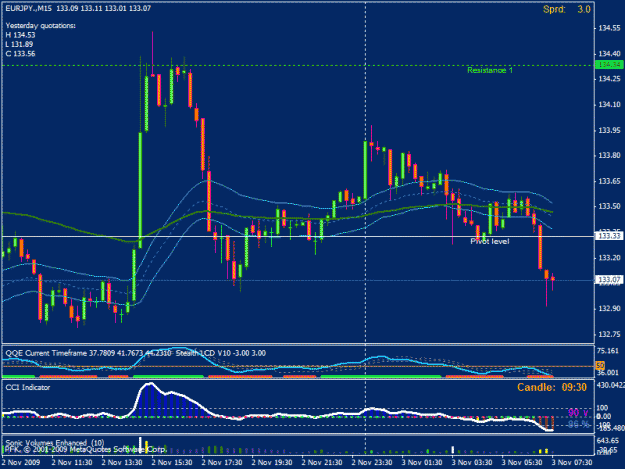Click the 643.65 volume scale value
Screen dimensions: 625x469
click(607, 441)
